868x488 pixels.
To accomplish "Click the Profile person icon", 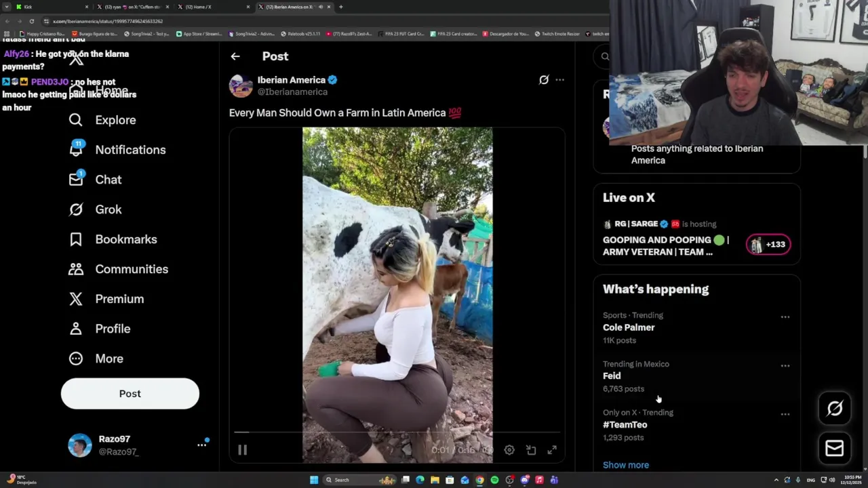I will pos(75,329).
